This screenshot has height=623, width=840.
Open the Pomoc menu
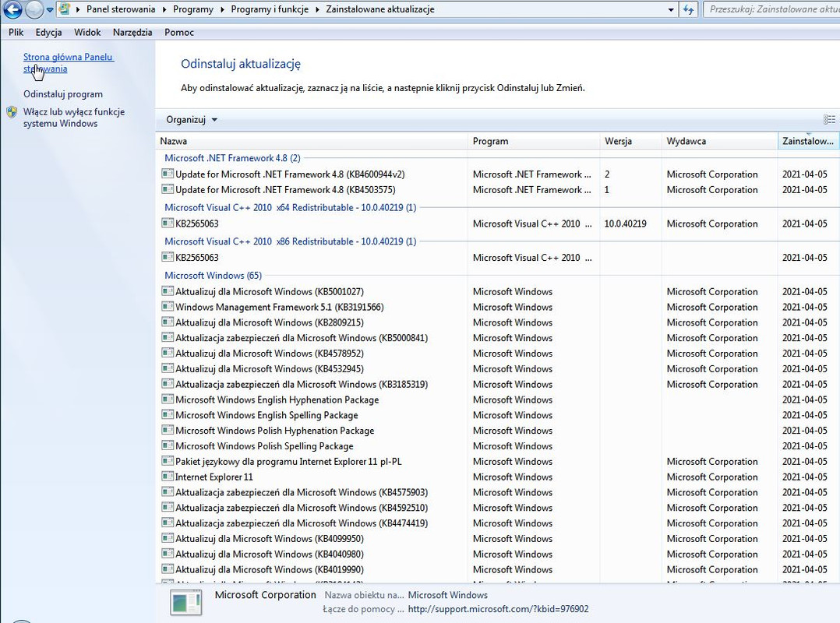(x=179, y=32)
